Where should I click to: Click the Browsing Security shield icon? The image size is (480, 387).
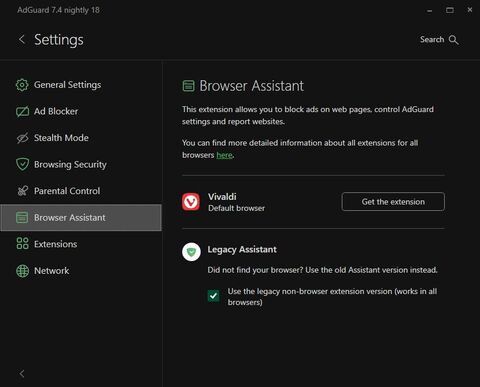pyautogui.click(x=22, y=164)
